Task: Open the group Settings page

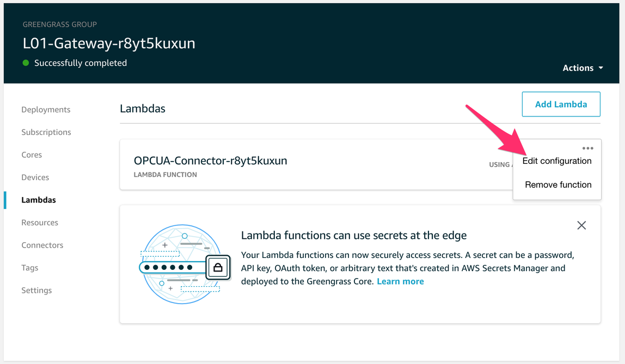Action: coord(36,290)
